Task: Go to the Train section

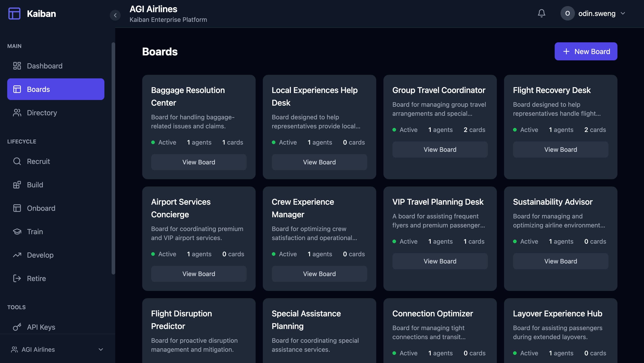Action: click(x=56, y=232)
